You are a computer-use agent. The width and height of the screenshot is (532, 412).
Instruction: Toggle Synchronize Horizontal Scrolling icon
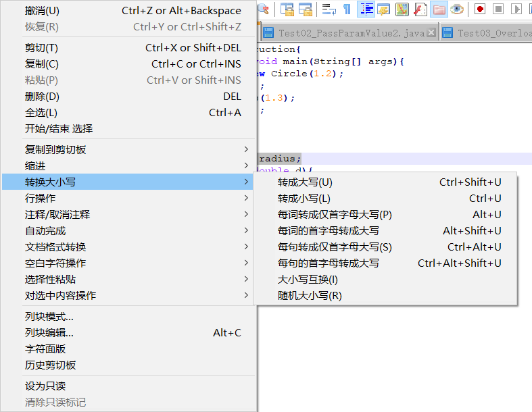306,9
